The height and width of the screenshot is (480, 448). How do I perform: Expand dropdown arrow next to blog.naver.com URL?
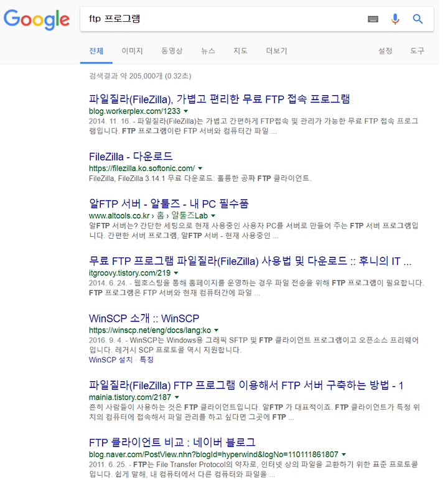coord(344,455)
